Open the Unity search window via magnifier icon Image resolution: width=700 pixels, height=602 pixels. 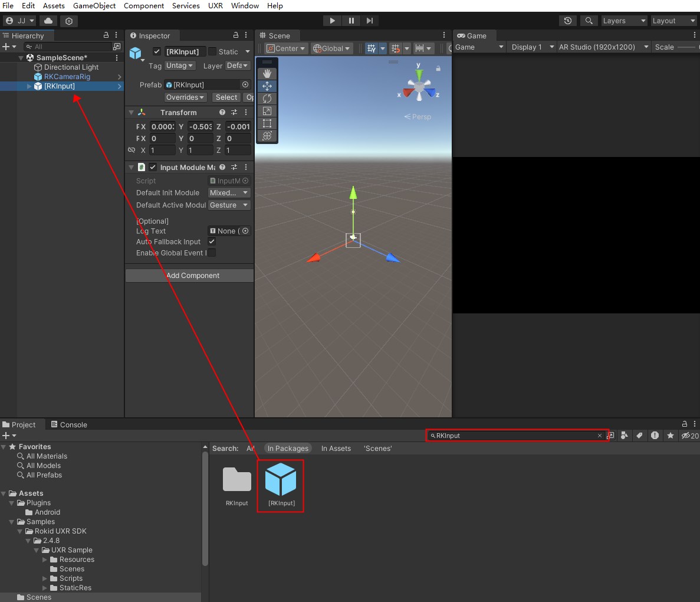pos(589,21)
